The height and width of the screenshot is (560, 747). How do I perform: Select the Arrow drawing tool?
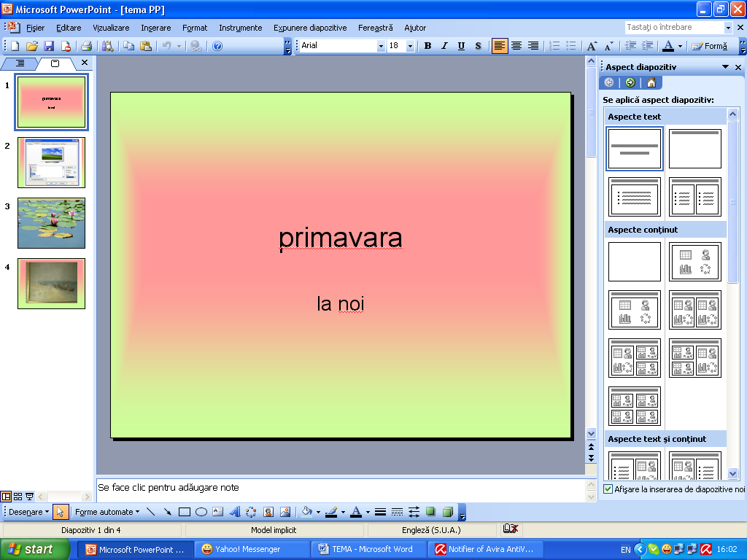click(167, 512)
